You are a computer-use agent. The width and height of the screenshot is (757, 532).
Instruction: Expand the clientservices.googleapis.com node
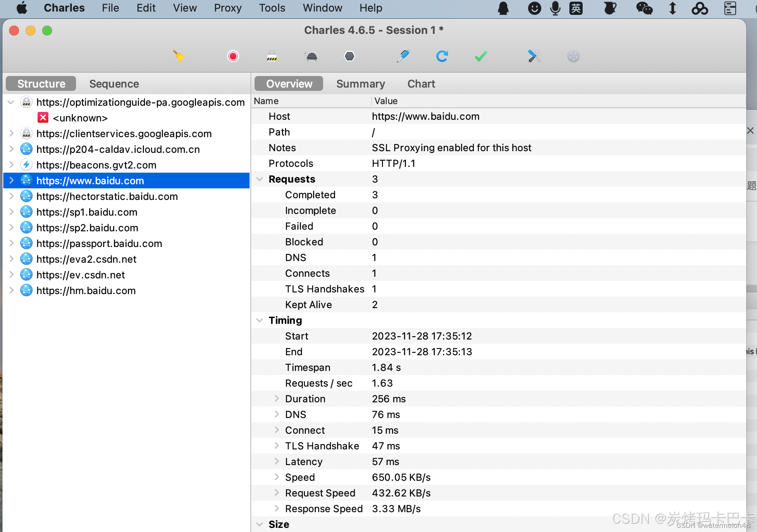coord(11,133)
